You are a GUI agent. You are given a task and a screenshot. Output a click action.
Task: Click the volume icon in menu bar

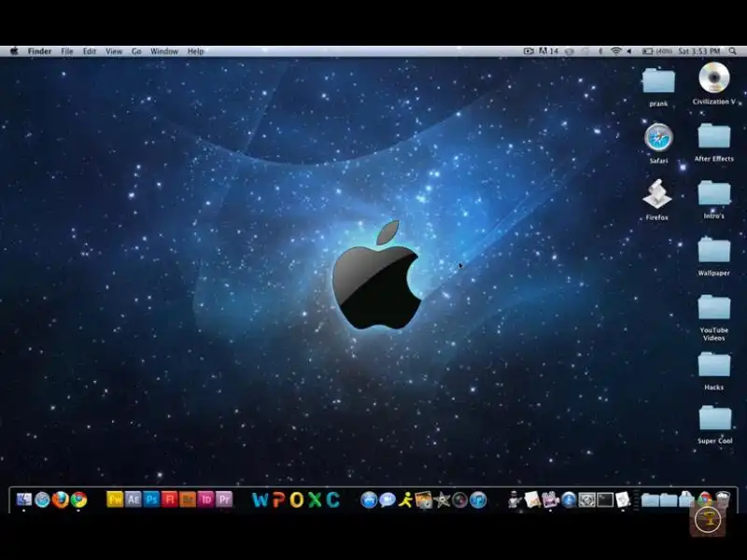[629, 51]
